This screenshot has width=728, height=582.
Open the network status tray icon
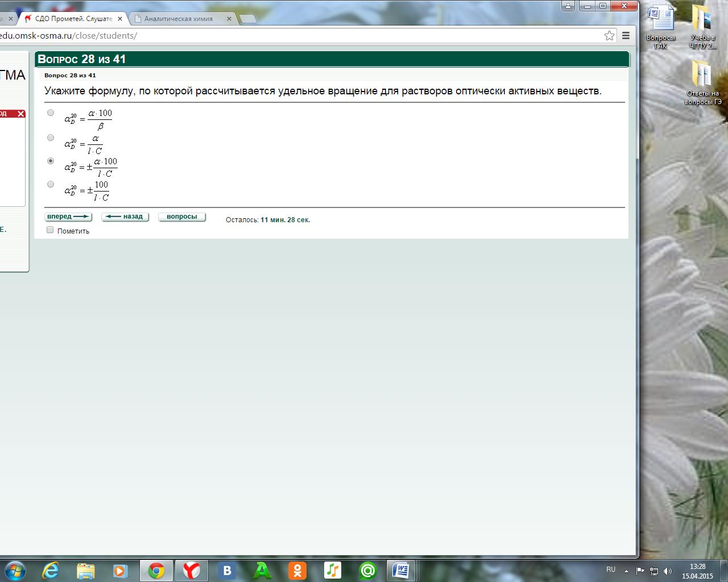tap(654, 571)
